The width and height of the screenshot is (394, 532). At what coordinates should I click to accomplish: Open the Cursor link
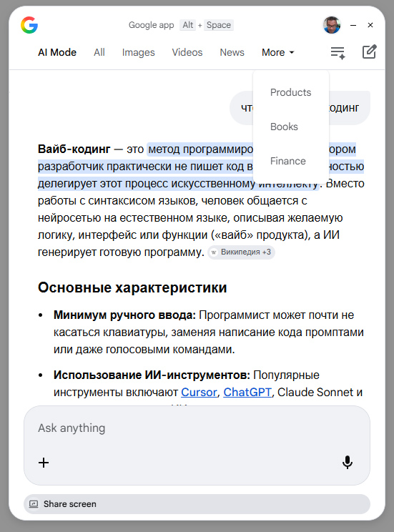199,393
